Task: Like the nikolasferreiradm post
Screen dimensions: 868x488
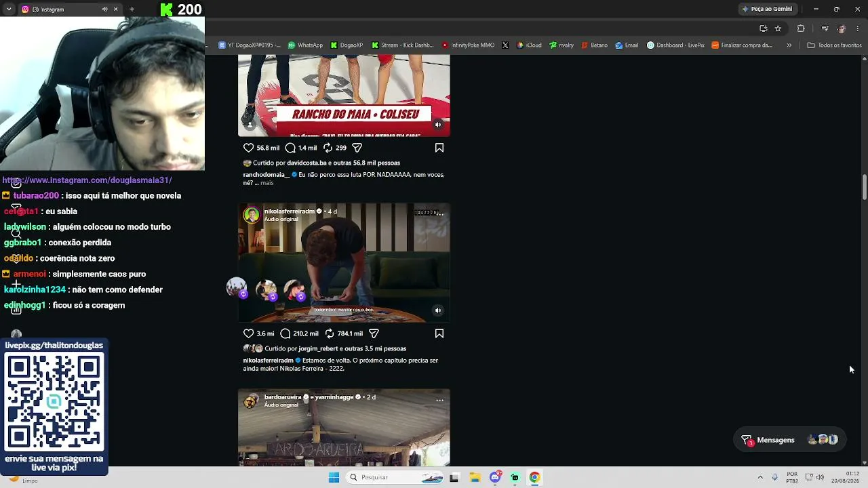Action: point(248,333)
